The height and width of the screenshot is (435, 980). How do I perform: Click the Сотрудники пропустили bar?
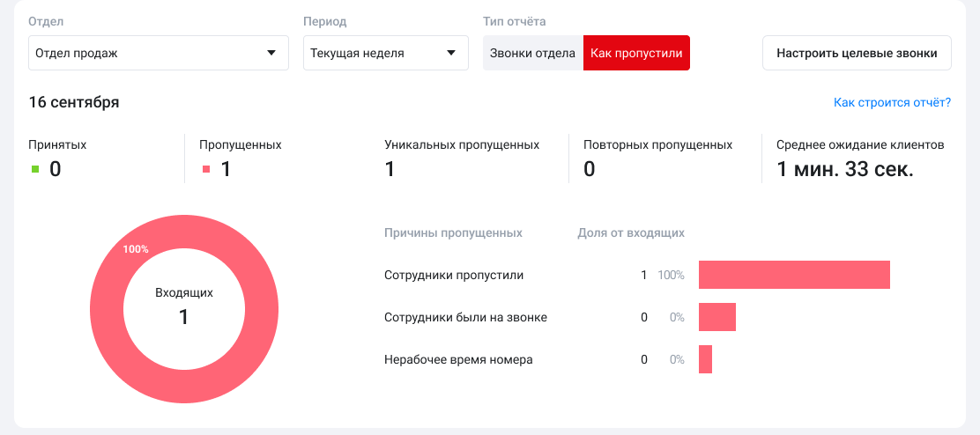(x=794, y=275)
